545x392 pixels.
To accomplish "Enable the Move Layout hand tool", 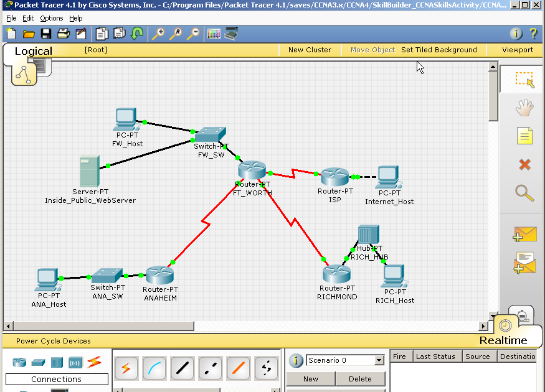I will tap(524, 107).
